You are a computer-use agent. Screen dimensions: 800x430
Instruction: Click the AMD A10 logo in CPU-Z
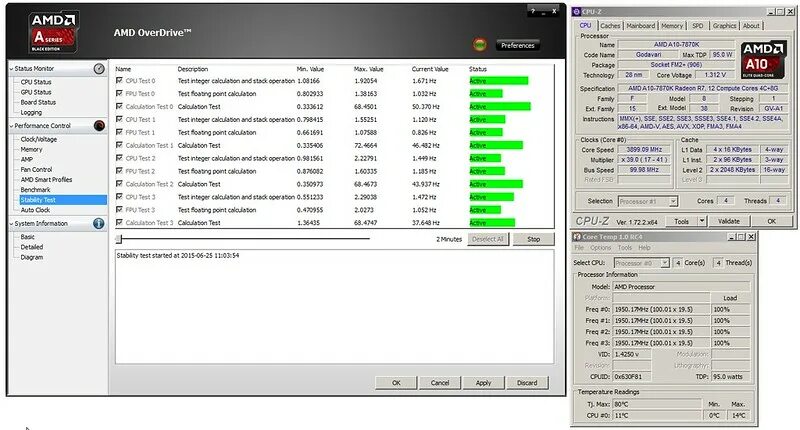[x=763, y=60]
